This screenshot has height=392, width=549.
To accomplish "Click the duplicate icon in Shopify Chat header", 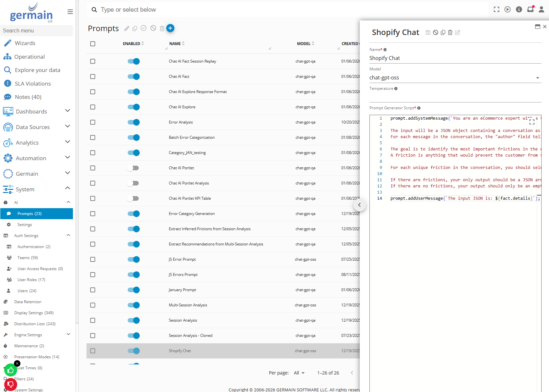I will [443, 32].
